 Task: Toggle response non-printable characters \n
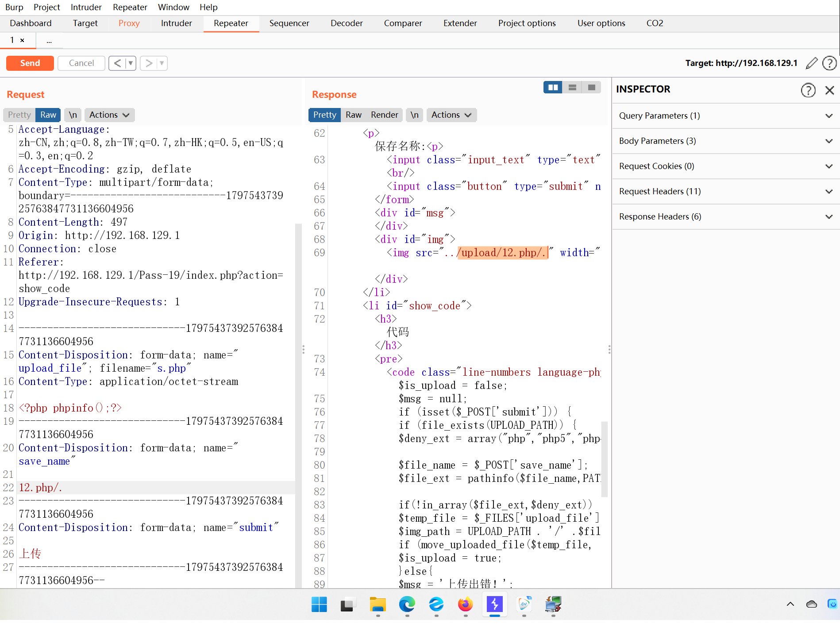tap(415, 115)
